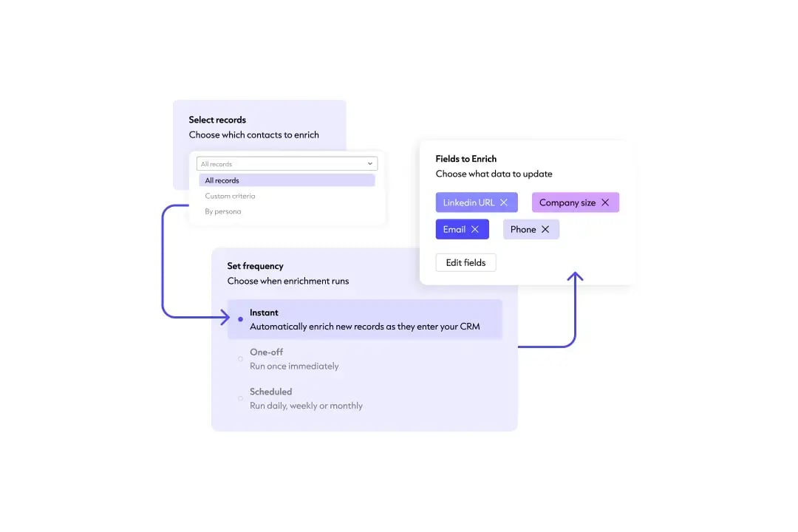
Task: Click the arrowhead pointing to Instant option
Action: click(x=225, y=318)
